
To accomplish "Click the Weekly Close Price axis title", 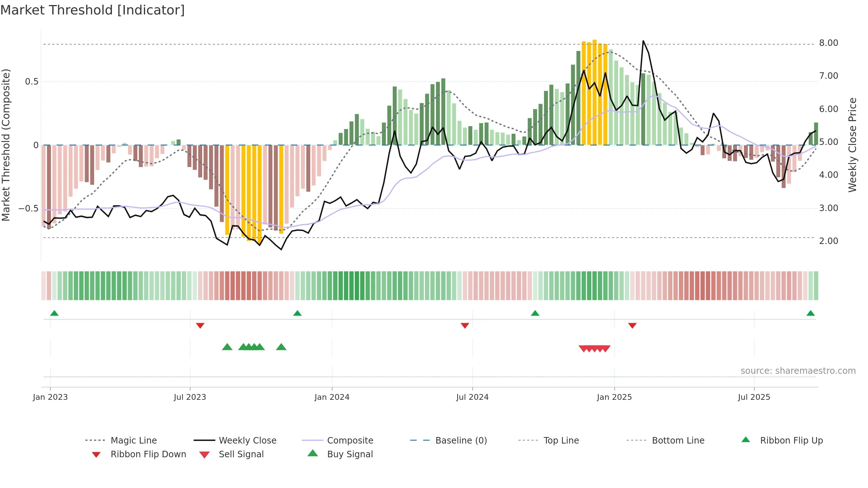I will click(853, 145).
